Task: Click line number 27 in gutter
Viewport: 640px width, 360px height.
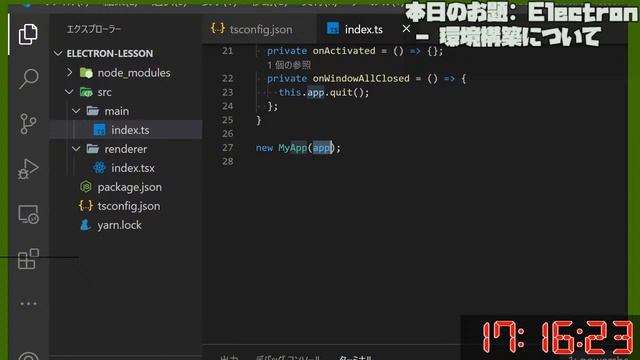Action: 228,147
